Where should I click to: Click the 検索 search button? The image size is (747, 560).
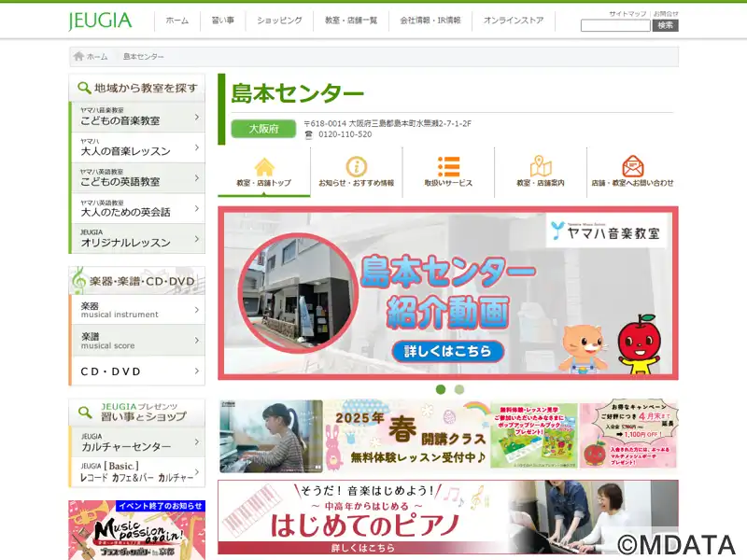(x=665, y=26)
